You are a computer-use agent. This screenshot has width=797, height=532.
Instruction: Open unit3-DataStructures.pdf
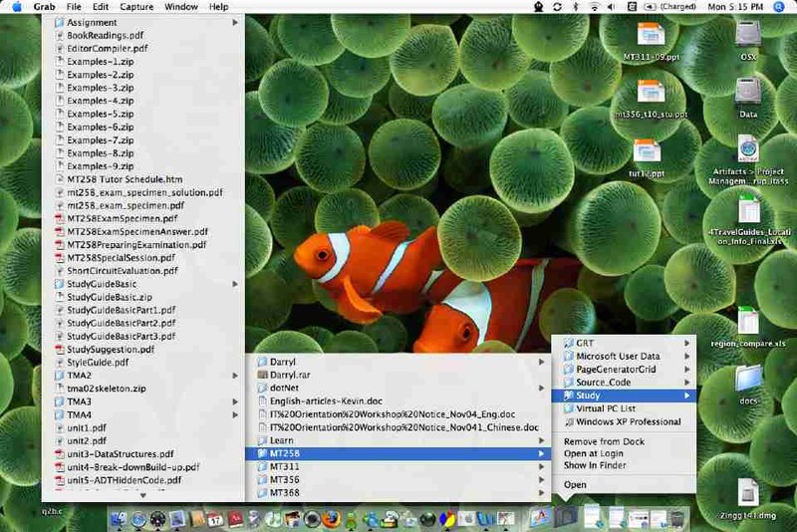(x=143, y=453)
